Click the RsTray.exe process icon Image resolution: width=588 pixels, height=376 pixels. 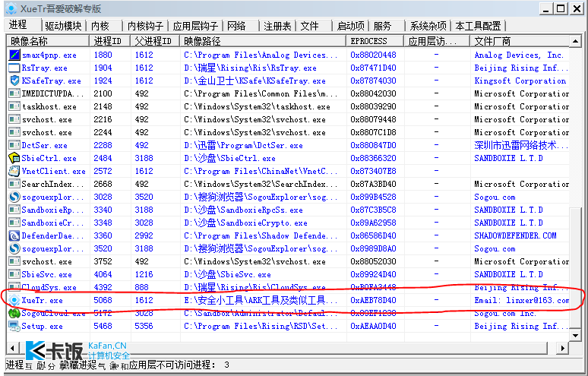tap(14, 68)
